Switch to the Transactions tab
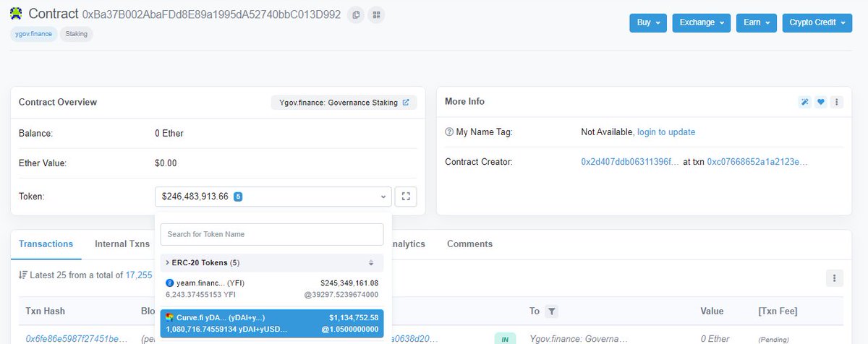This screenshot has height=344, width=868. [x=46, y=244]
